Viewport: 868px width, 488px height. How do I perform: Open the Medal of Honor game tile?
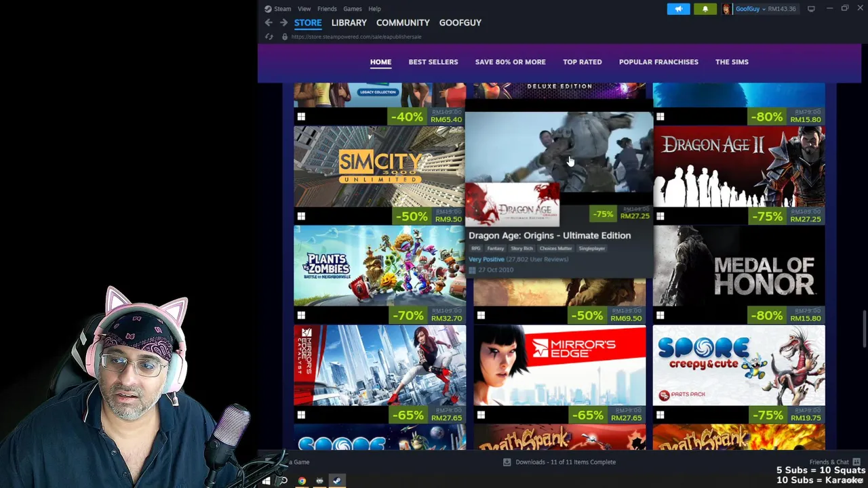739,266
